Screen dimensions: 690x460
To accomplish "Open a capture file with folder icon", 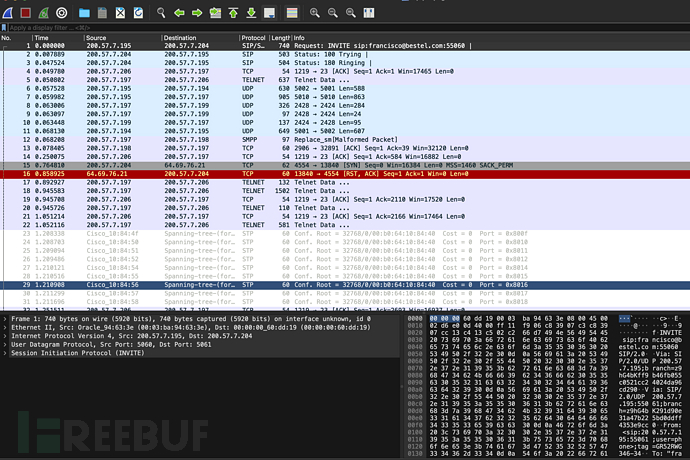I will pos(84,13).
